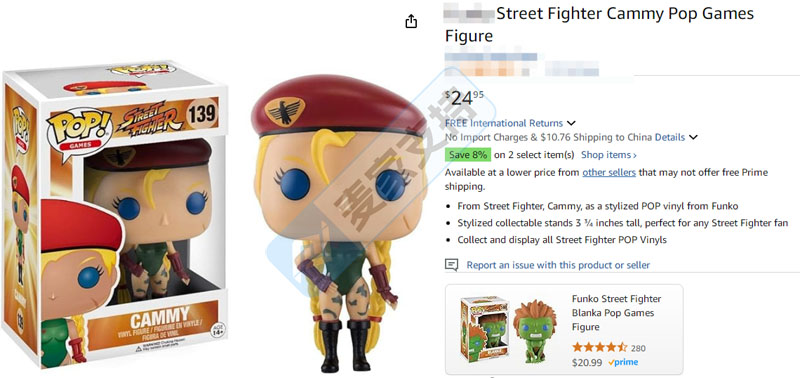Click the shipping Details link
This screenshot has width=800, height=378.
click(x=670, y=137)
